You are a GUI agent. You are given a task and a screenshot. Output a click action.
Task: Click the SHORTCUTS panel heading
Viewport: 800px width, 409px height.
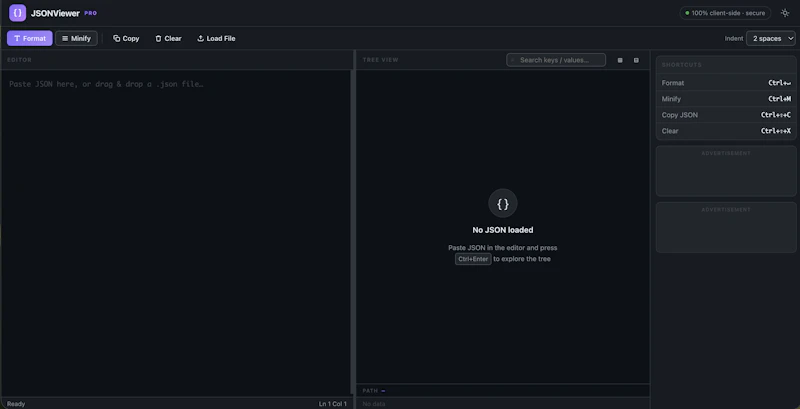682,65
